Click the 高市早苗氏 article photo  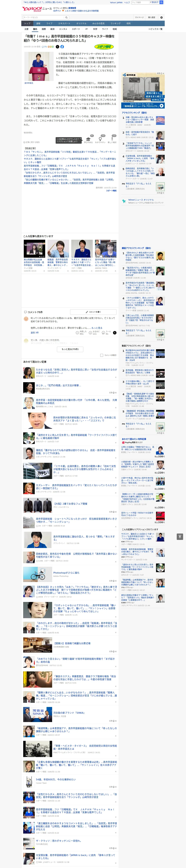39,66
